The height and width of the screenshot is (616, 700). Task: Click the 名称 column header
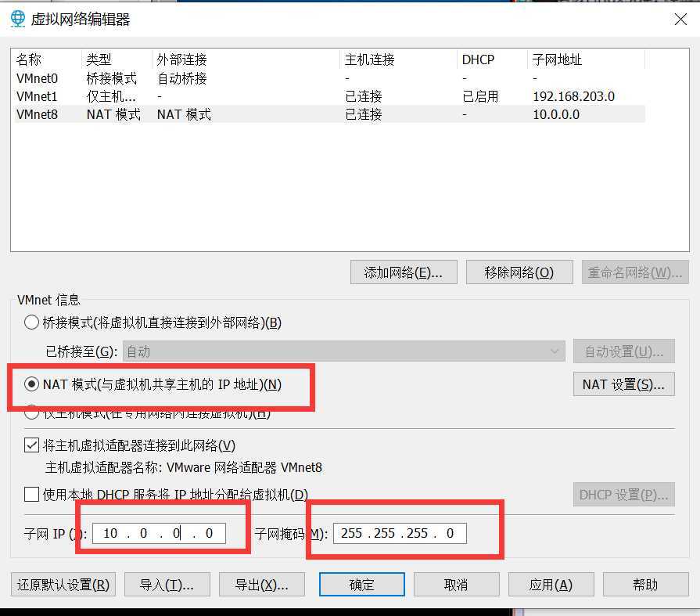[x=47, y=59]
